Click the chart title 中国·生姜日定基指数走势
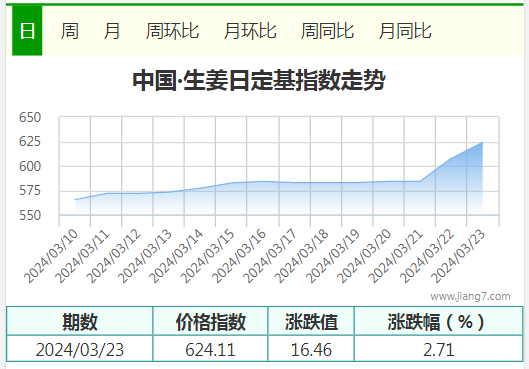 coord(259,81)
